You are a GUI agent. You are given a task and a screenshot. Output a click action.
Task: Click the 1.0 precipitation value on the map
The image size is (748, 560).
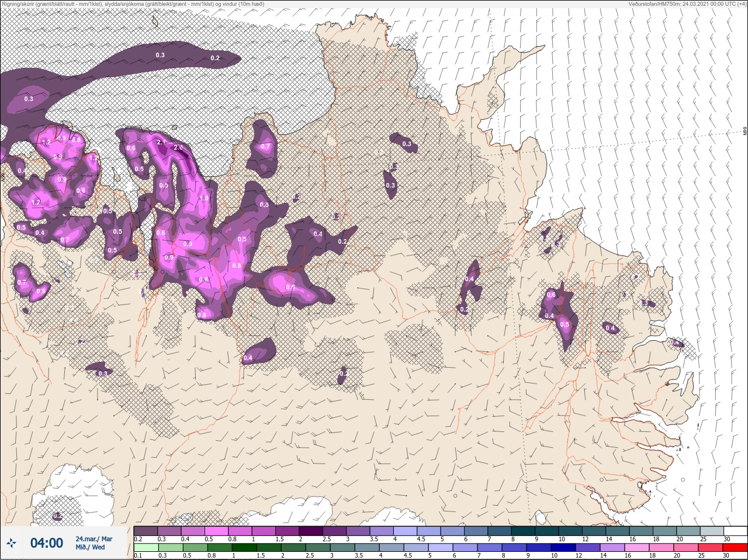coord(204,198)
